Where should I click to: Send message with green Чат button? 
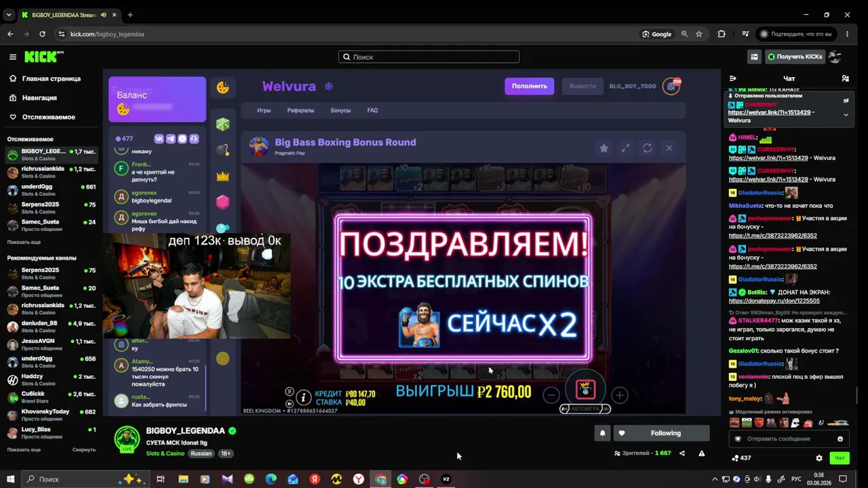pos(840,458)
